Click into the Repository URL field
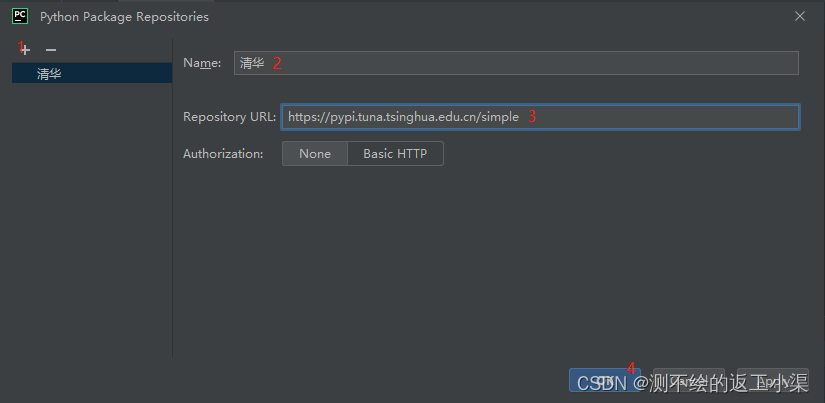Viewport: 825px width, 403px height. [x=540, y=117]
